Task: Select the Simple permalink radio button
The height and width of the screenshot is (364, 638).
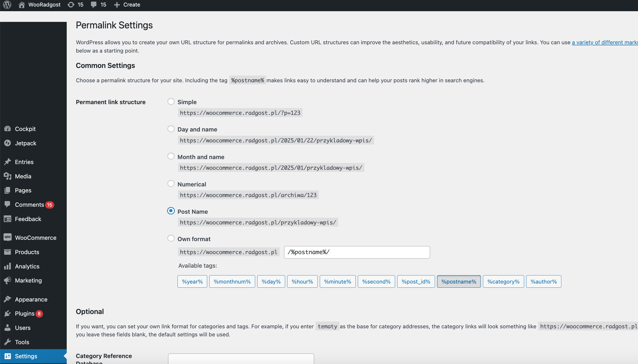Action: [x=171, y=102]
